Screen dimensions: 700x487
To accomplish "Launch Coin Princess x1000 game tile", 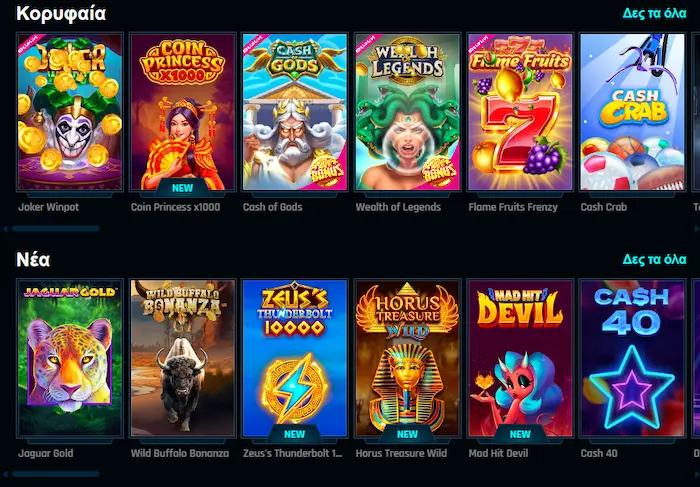I will point(182,112).
